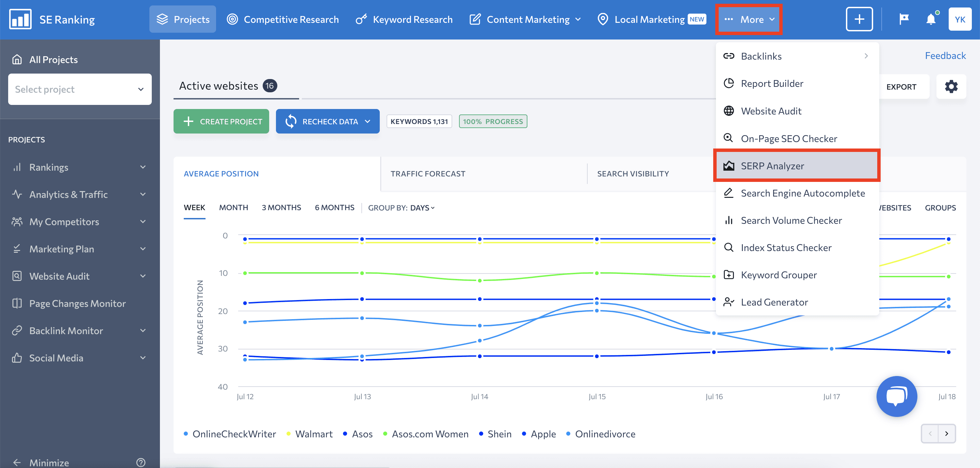Image resolution: width=980 pixels, height=468 pixels.
Task: Click the Lead Generator icon
Action: click(x=728, y=301)
